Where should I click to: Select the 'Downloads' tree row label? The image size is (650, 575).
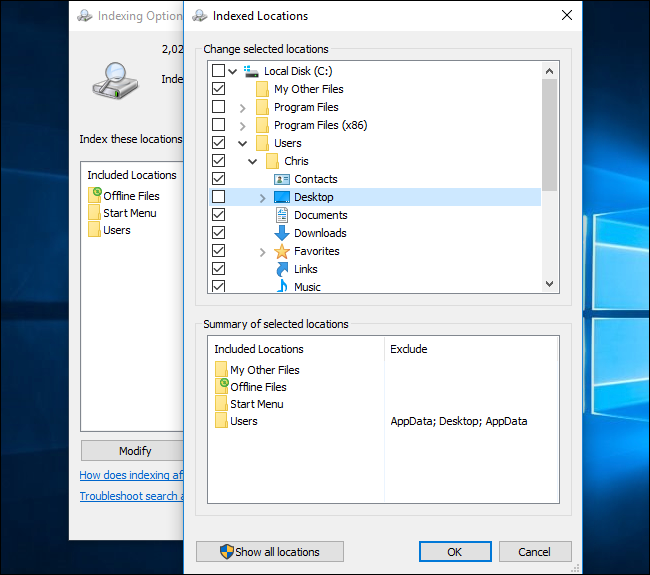tap(320, 233)
